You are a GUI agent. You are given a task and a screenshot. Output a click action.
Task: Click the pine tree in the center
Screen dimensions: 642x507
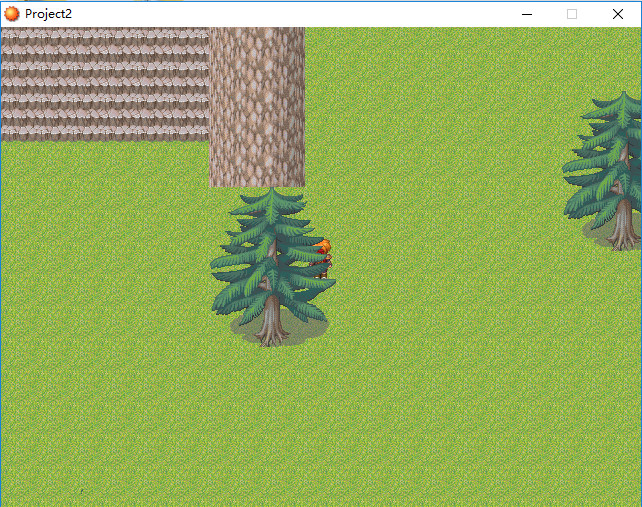click(x=273, y=267)
